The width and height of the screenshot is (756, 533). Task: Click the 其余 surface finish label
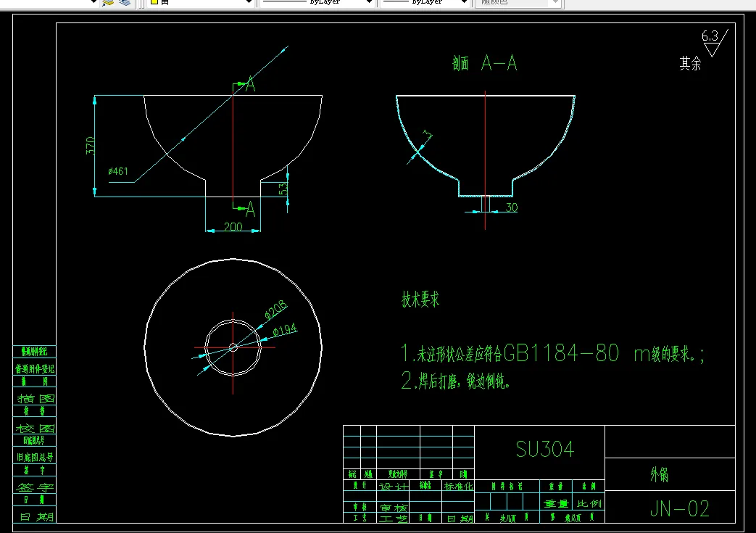(690, 63)
